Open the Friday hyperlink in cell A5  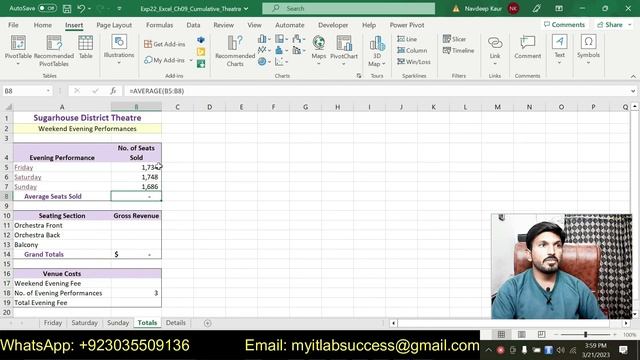click(24, 167)
